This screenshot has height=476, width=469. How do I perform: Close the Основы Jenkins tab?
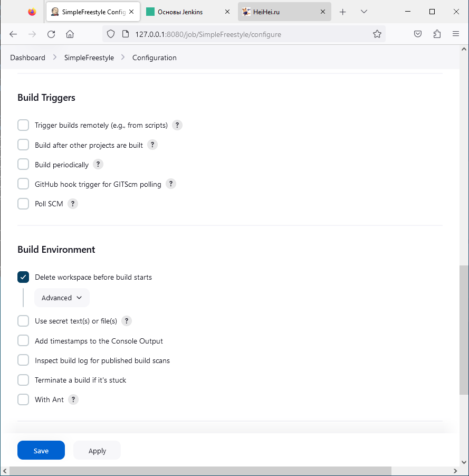tap(227, 12)
